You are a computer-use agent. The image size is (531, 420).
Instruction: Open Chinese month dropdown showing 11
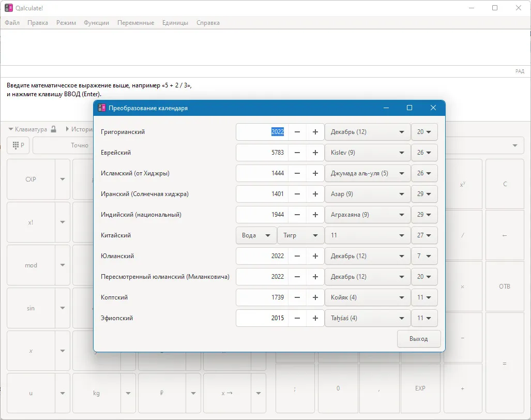coord(368,235)
